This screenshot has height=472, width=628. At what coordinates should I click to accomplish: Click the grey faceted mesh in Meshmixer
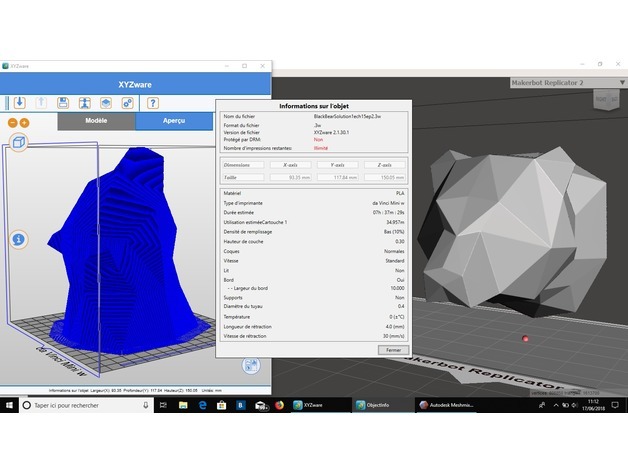tap(513, 230)
